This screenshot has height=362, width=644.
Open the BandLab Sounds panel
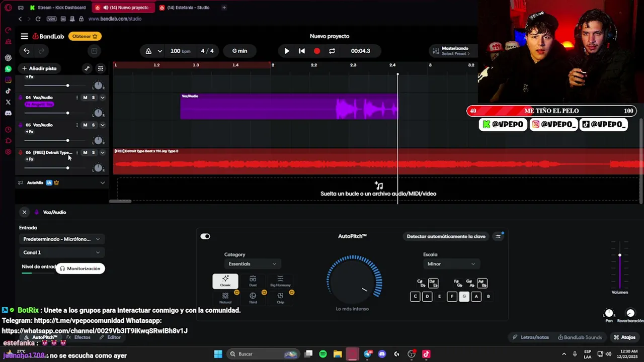(579, 337)
